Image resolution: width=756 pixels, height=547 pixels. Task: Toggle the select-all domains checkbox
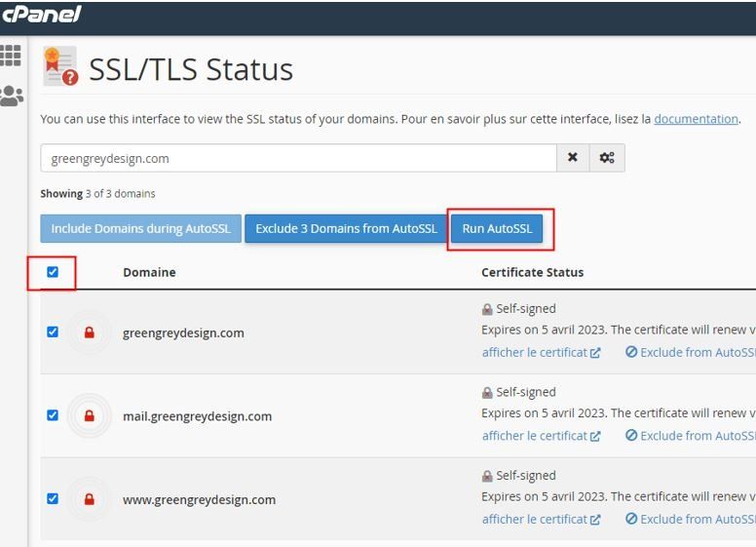[53, 272]
